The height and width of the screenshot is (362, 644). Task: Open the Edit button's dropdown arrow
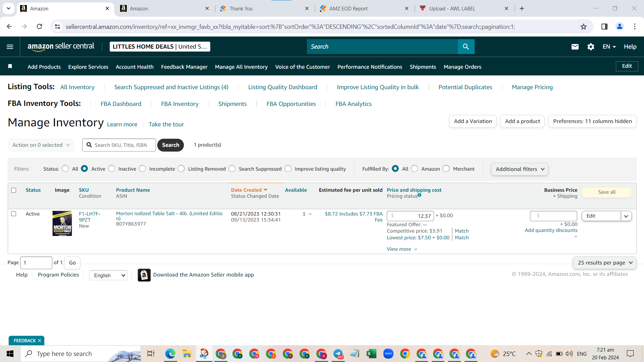pyautogui.click(x=626, y=216)
